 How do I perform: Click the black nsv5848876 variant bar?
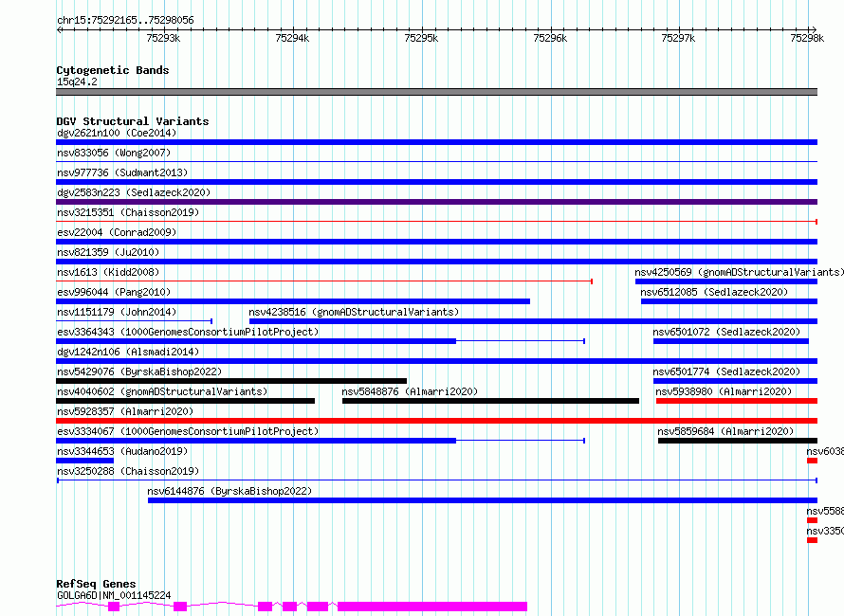click(490, 401)
